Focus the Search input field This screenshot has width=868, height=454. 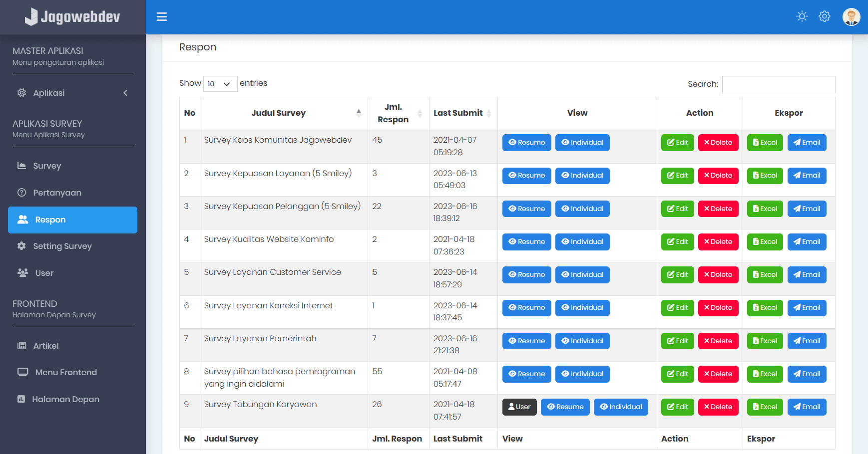(779, 84)
